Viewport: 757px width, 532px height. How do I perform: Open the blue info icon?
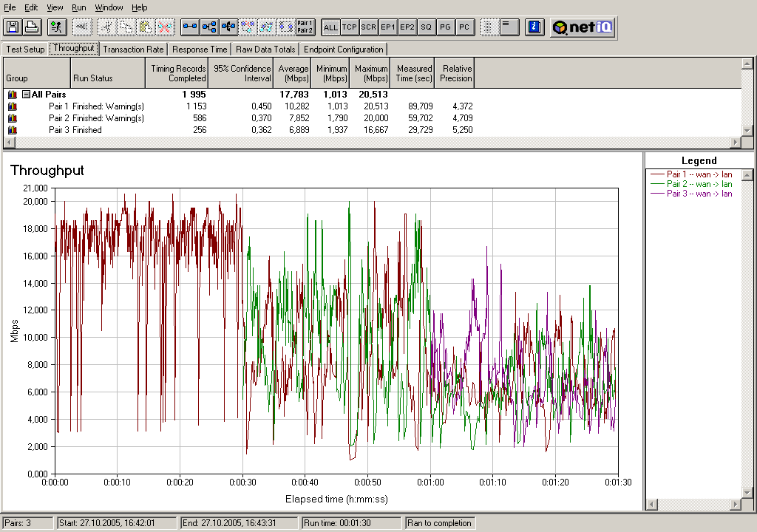click(x=534, y=27)
